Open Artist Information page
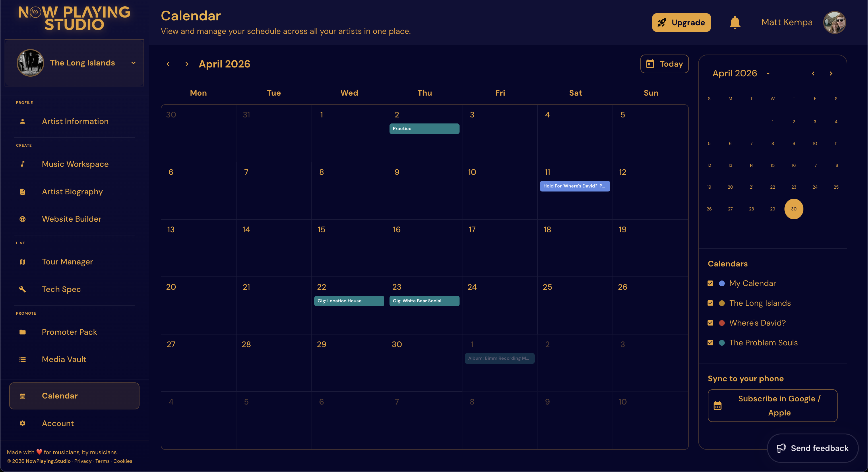 point(75,121)
